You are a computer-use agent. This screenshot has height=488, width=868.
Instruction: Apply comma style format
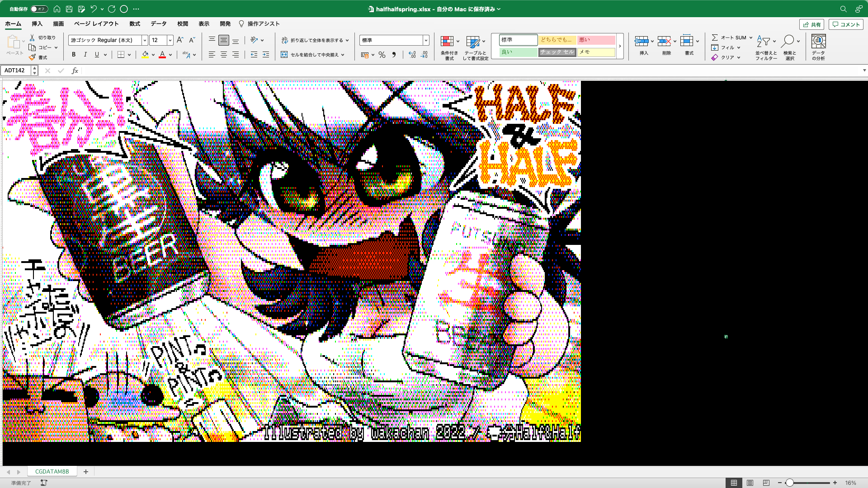394,55
